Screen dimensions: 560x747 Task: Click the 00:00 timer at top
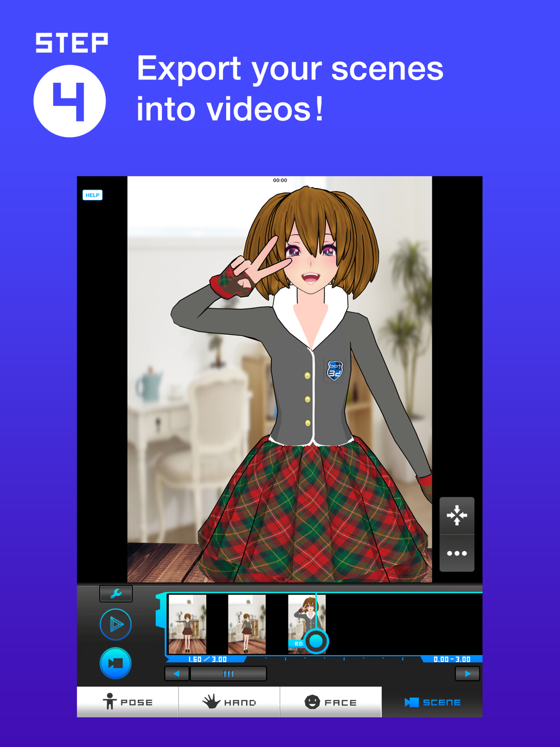pos(280,180)
